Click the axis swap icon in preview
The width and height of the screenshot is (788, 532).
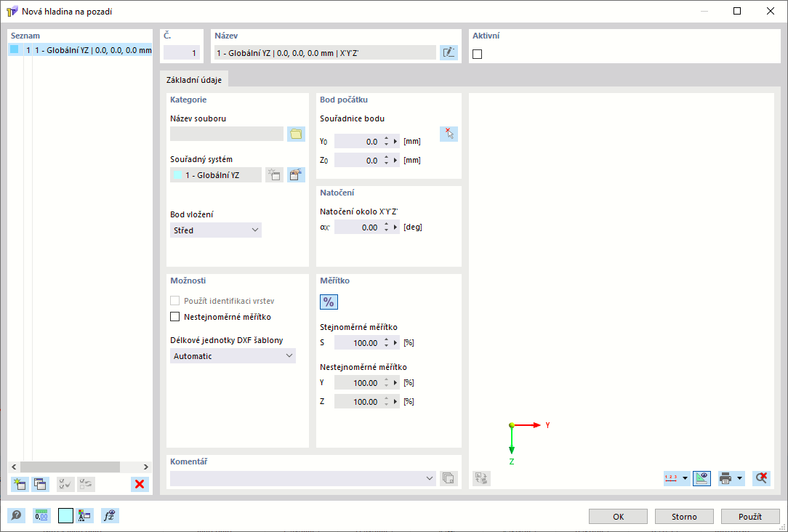[481, 478]
